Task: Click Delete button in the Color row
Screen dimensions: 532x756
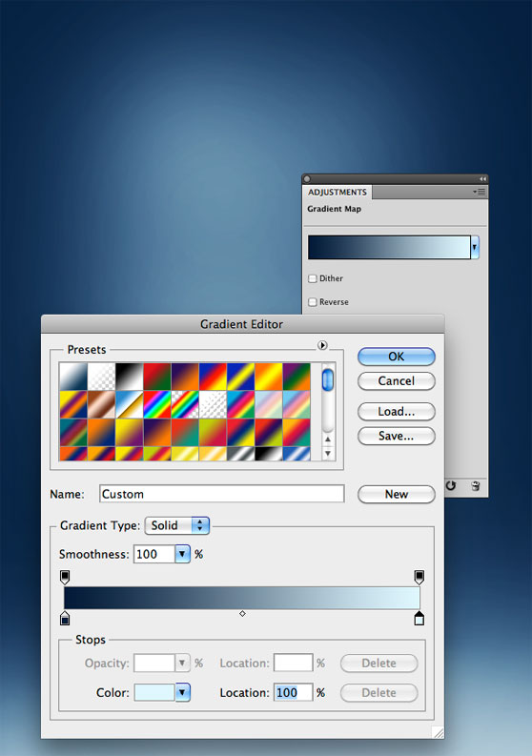Action: 379,692
